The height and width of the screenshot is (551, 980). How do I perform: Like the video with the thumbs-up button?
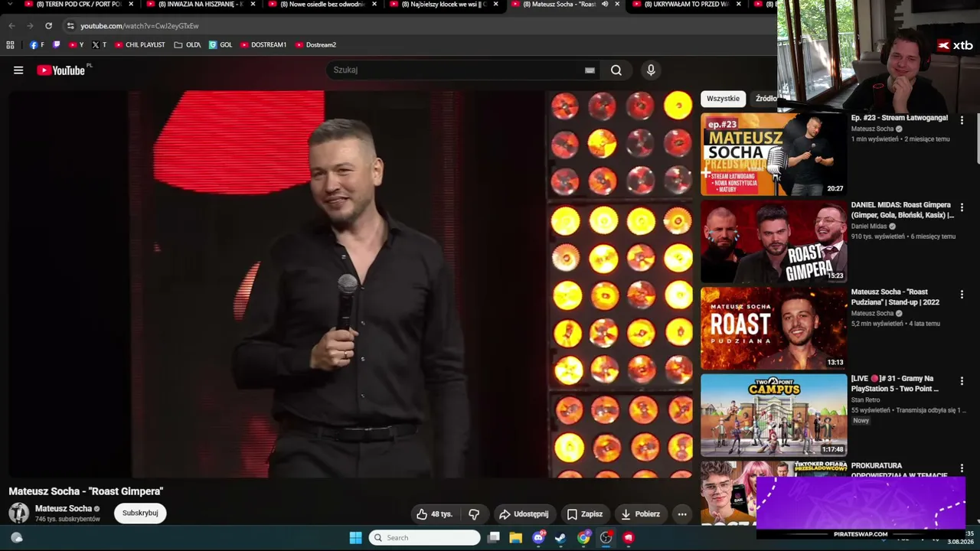(434, 514)
